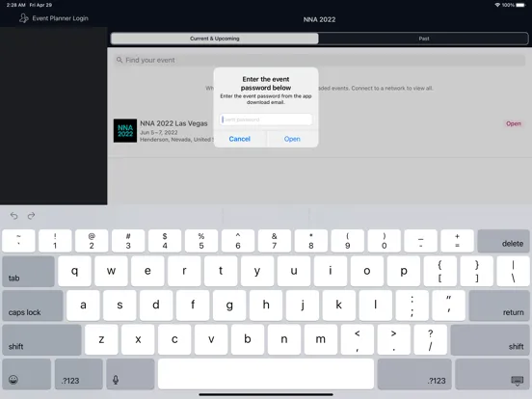Tap the letter w key
This screenshot has width=532, height=399.
click(x=111, y=272)
